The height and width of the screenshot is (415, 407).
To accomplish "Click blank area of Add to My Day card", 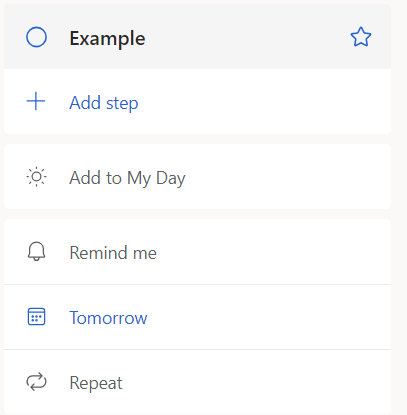I will [x=287, y=177].
